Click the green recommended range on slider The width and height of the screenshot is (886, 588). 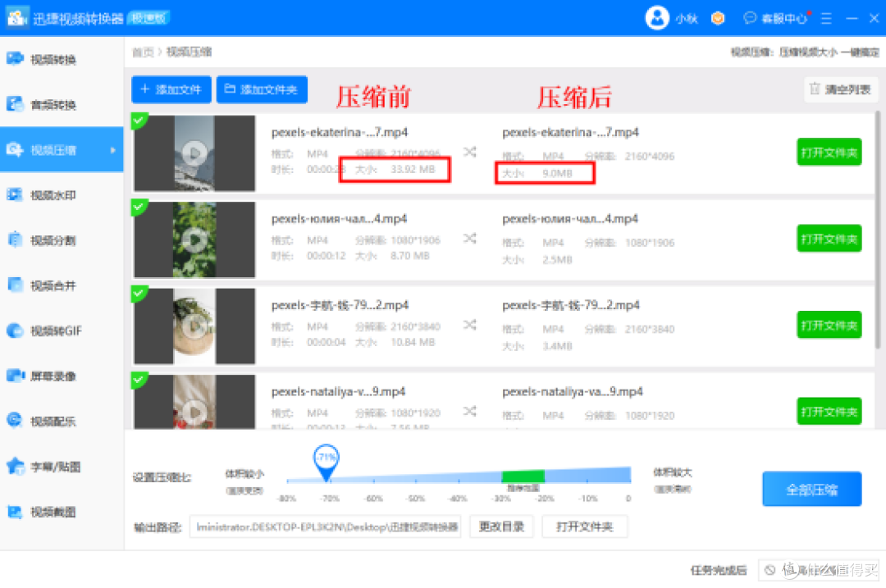(523, 476)
